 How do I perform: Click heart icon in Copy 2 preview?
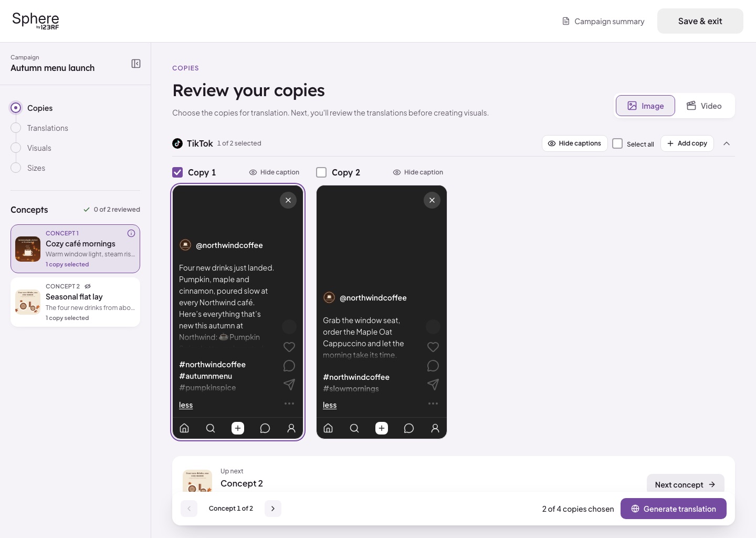click(433, 347)
